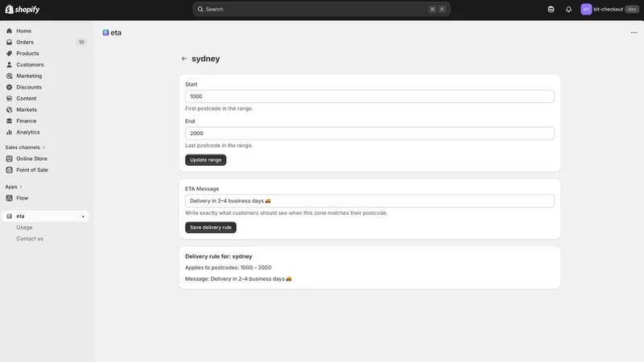Click the Online Store icon
The height and width of the screenshot is (362, 644).
9,158
